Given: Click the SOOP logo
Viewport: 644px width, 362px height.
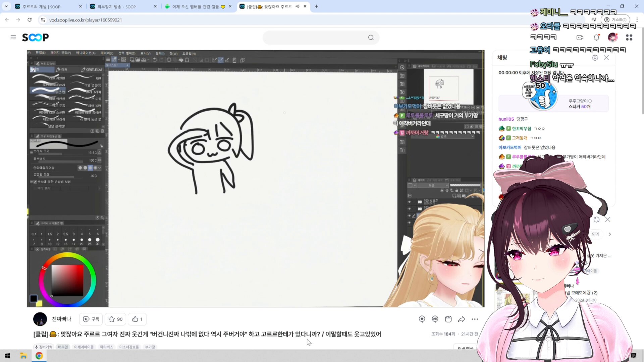Looking at the screenshot, I should click(x=35, y=37).
